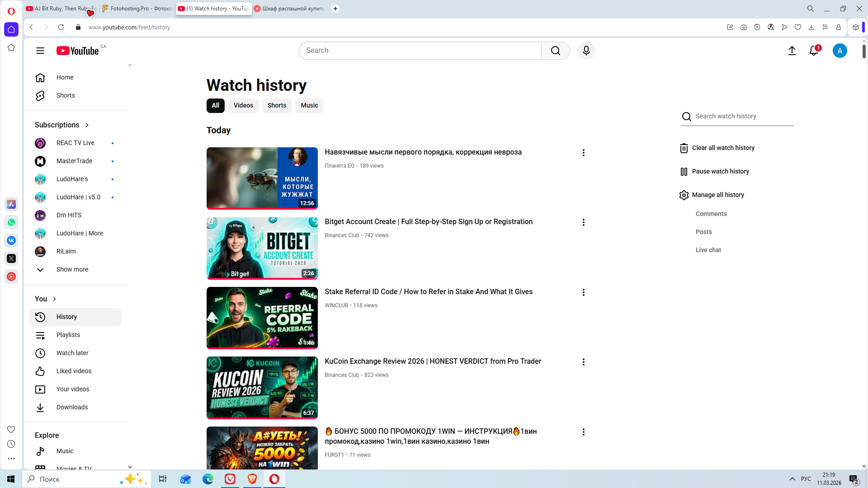Open the Comments history link

(x=711, y=214)
